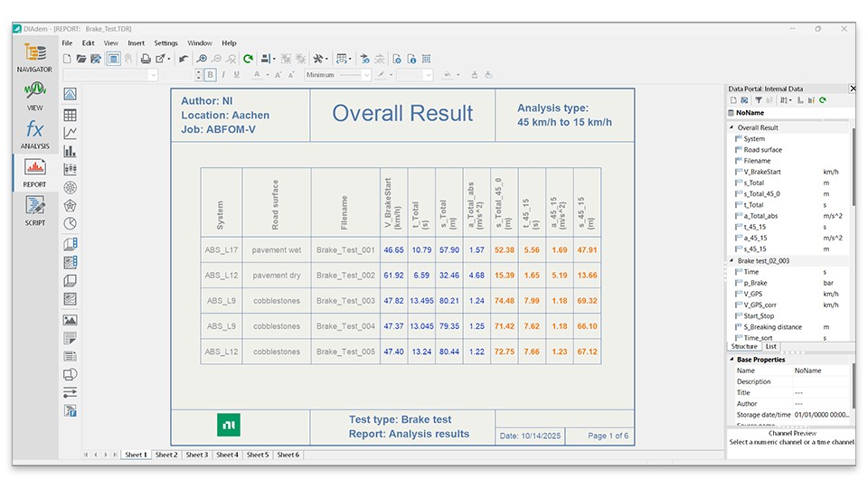This screenshot has width=868, height=488.
Task: Select the pie chart tool in the sidebar
Action: pos(71,223)
